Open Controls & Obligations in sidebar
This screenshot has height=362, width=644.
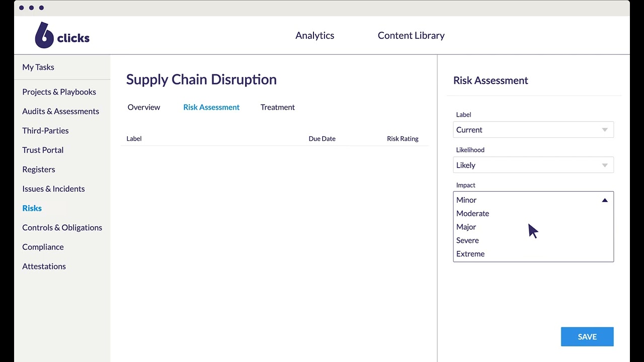tap(62, 227)
